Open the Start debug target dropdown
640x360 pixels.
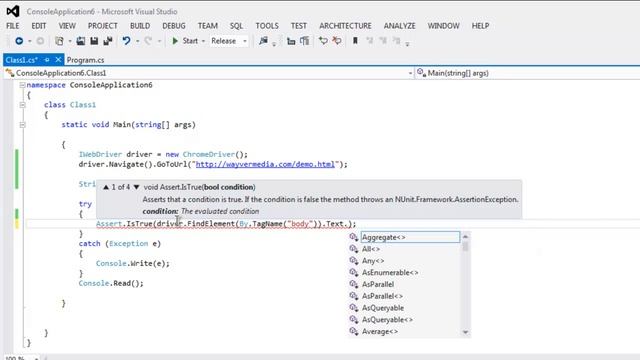pos(203,41)
